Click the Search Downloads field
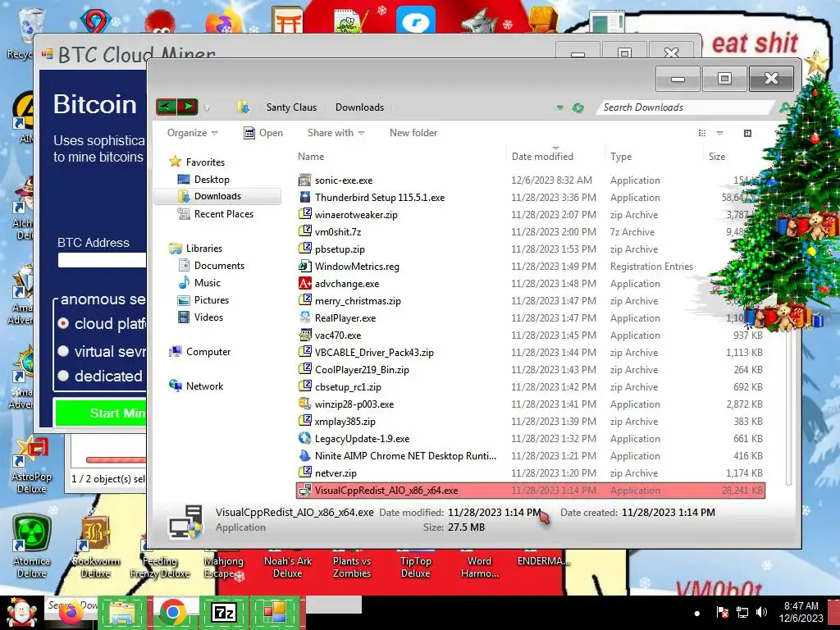Image resolution: width=840 pixels, height=630 pixels. (686, 107)
